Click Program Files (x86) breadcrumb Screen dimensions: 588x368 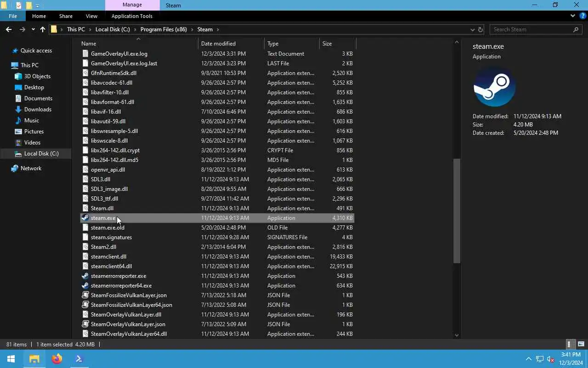coord(164,29)
